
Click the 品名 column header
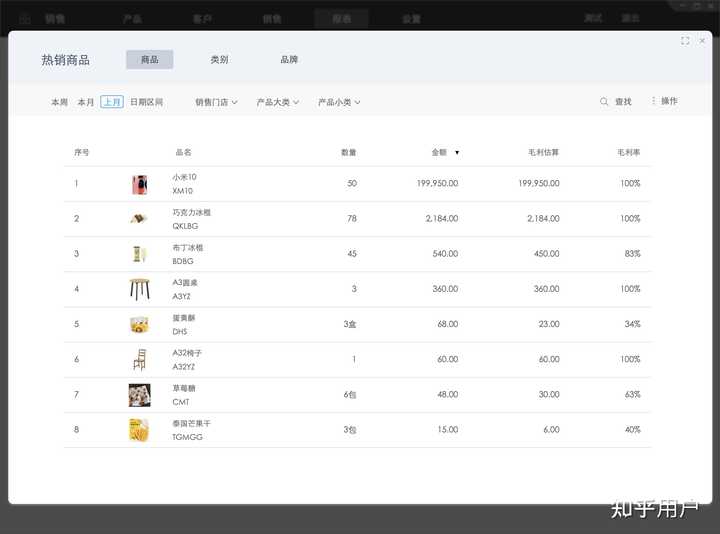[x=183, y=152]
